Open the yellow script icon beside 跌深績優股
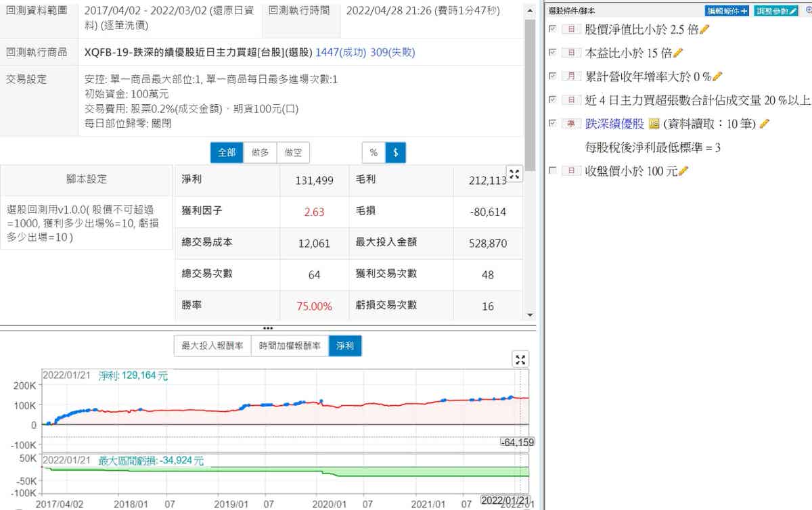 coord(654,124)
